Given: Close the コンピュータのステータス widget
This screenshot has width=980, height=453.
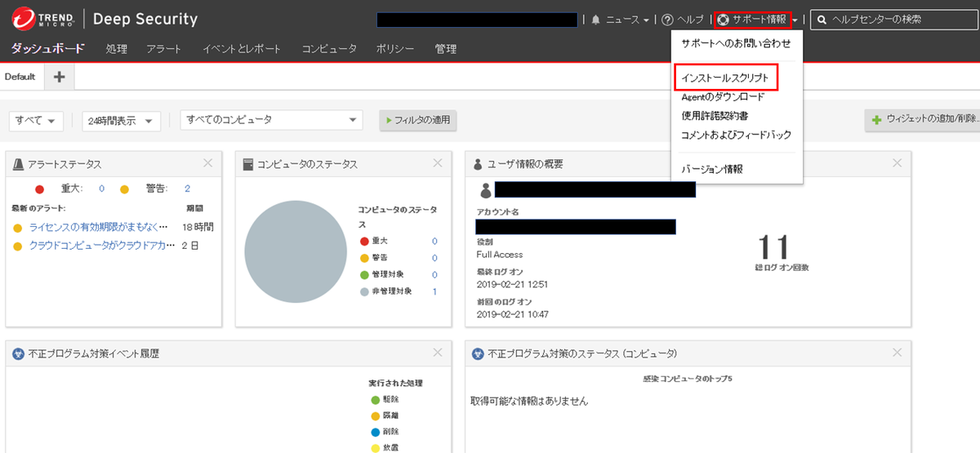Looking at the screenshot, I should (438, 163).
